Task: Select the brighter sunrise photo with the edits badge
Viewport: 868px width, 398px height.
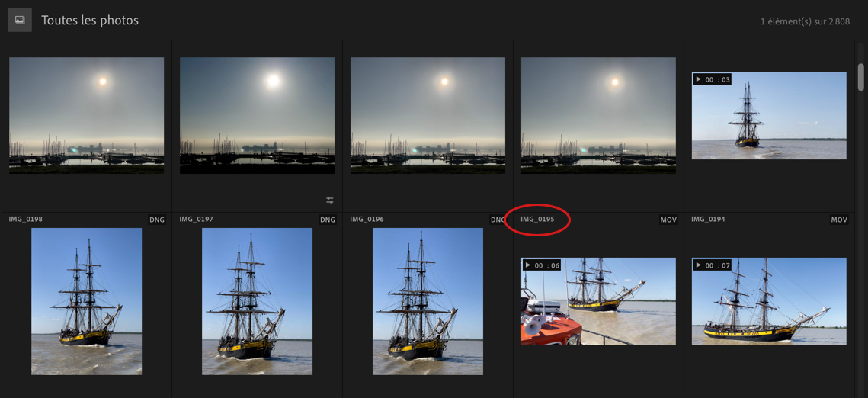Action: (257, 115)
